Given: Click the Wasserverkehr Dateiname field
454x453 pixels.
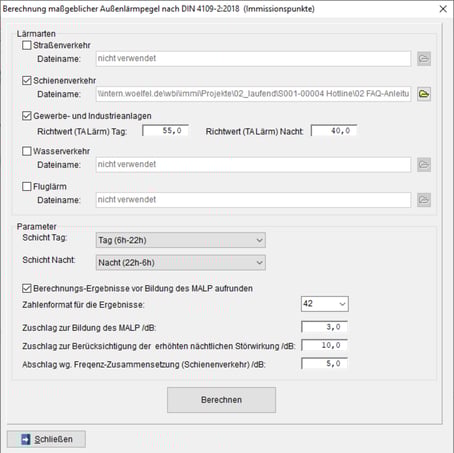Looking at the screenshot, I should tap(253, 165).
